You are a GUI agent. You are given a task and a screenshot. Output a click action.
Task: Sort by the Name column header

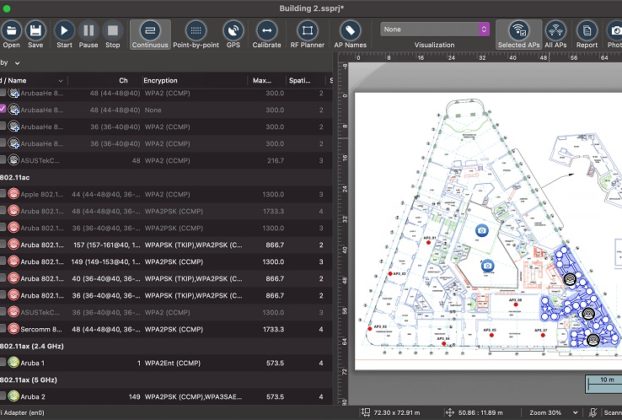pyautogui.click(x=32, y=81)
